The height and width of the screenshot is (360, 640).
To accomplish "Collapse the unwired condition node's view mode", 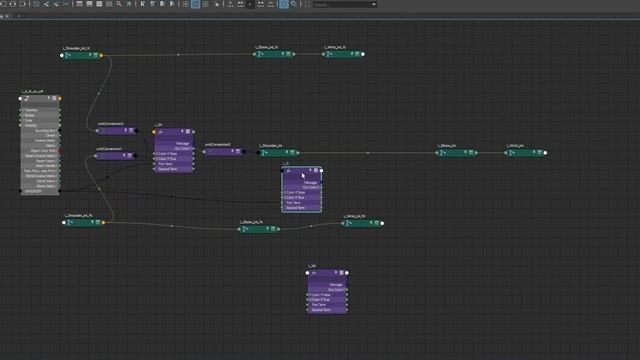I will (x=341, y=273).
